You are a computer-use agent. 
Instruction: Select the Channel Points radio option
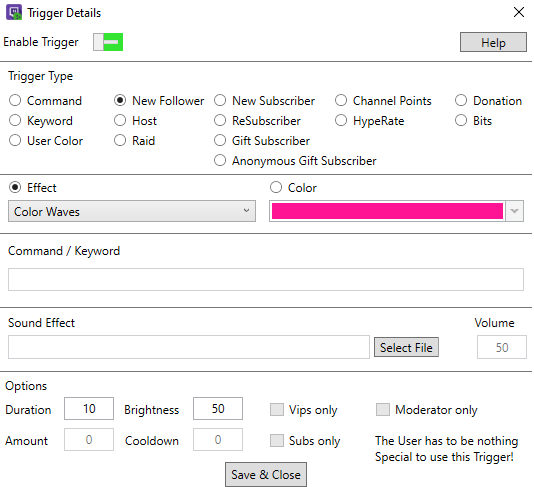(x=341, y=100)
